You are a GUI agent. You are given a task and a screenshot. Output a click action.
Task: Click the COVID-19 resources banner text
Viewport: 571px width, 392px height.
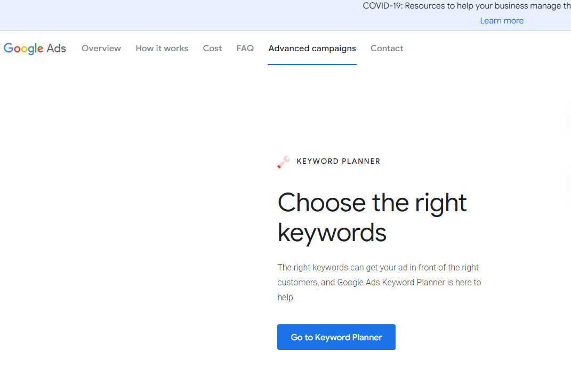click(467, 6)
